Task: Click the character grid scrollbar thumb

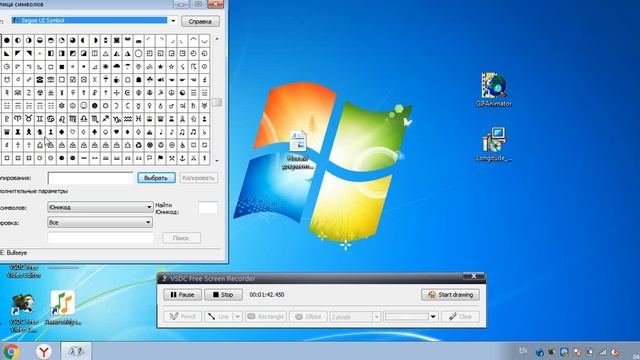Action: [x=217, y=102]
